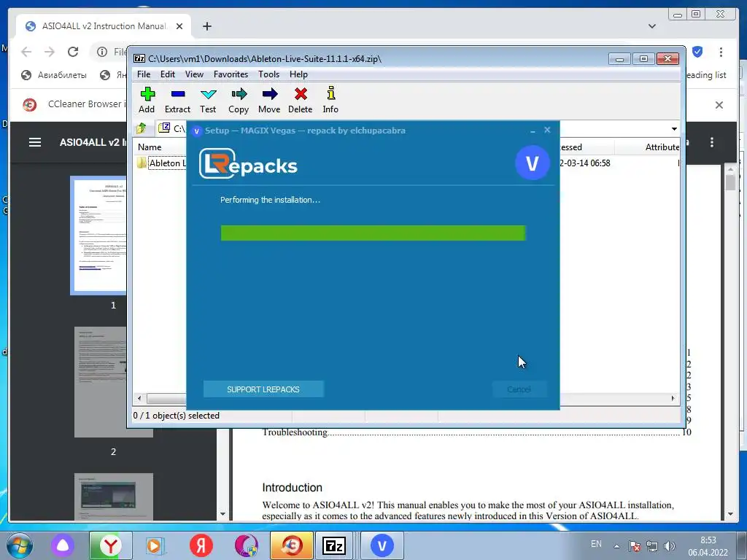
Task: Dismiss the CCleaner Browser notification bar
Action: [x=719, y=105]
